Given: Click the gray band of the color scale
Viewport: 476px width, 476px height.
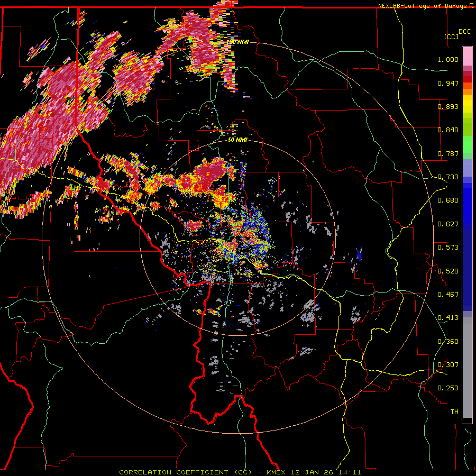Looking at the screenshot, I should tap(467, 368).
